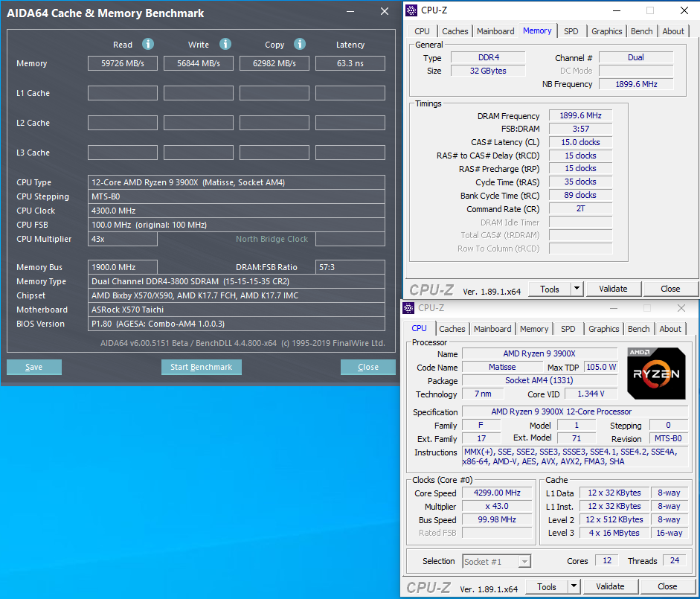Open Tools dropdown arrow in bottom CPU-Z window
This screenshot has width=700, height=599.
pos(574,586)
